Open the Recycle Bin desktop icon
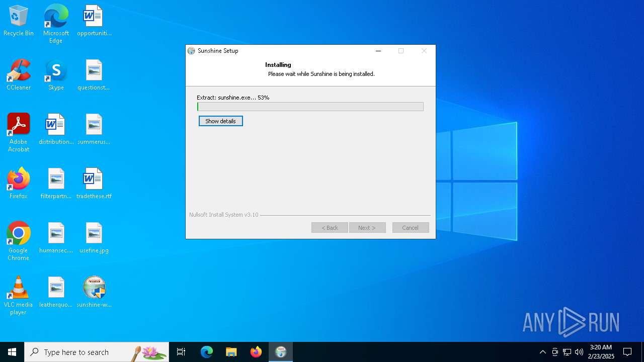The image size is (644, 362). (18, 21)
